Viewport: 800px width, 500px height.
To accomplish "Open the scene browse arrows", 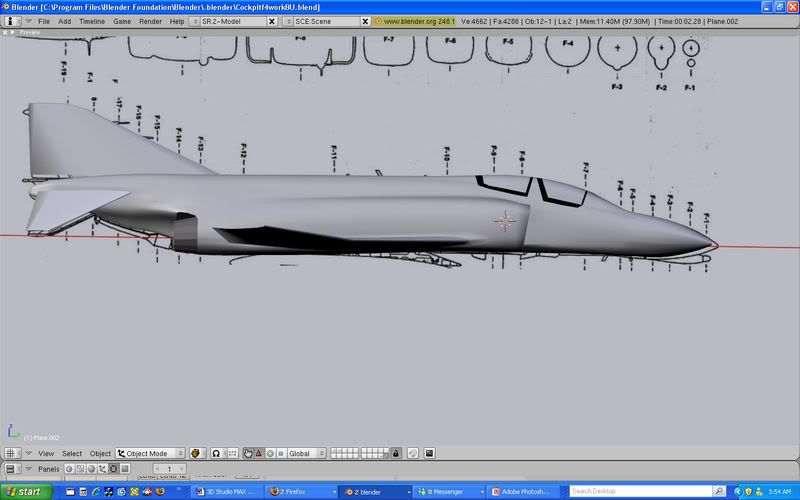I will pyautogui.click(x=288, y=21).
